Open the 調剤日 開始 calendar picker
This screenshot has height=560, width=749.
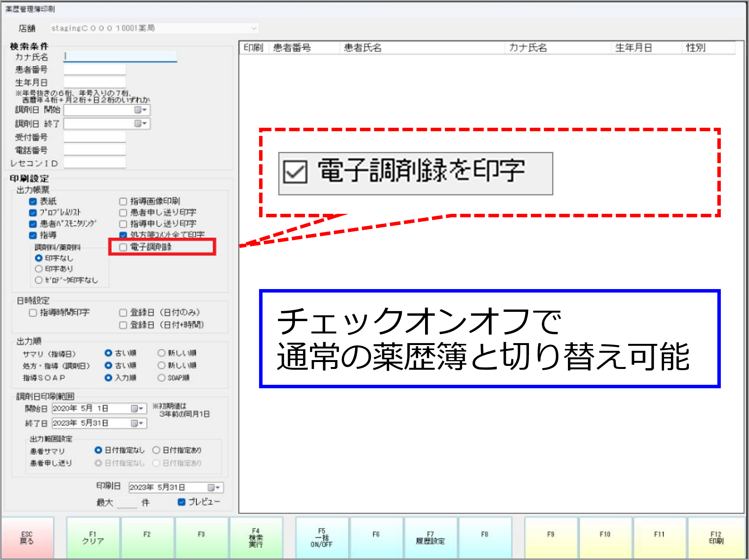coord(141,110)
